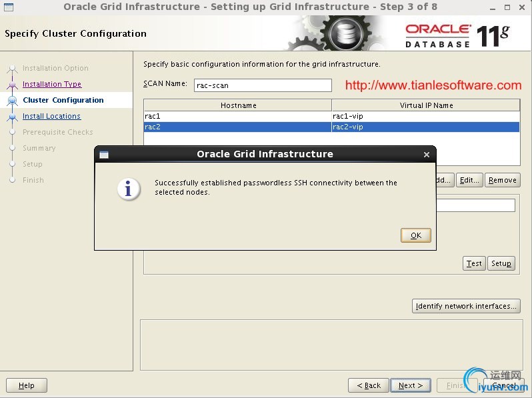Click the Test SSH connectivity button
This screenshot has width=532, height=398.
point(474,263)
